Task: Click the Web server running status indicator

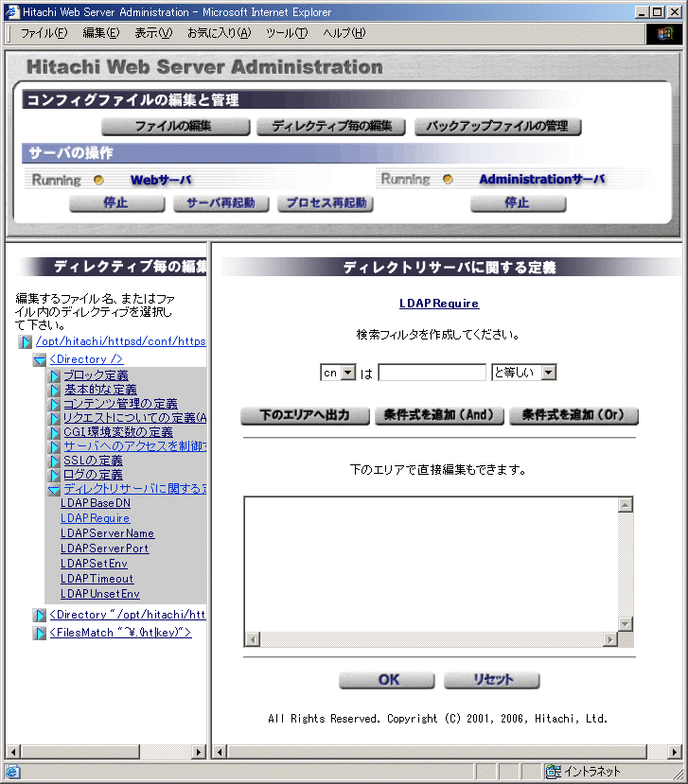Action: pyautogui.click(x=98, y=180)
